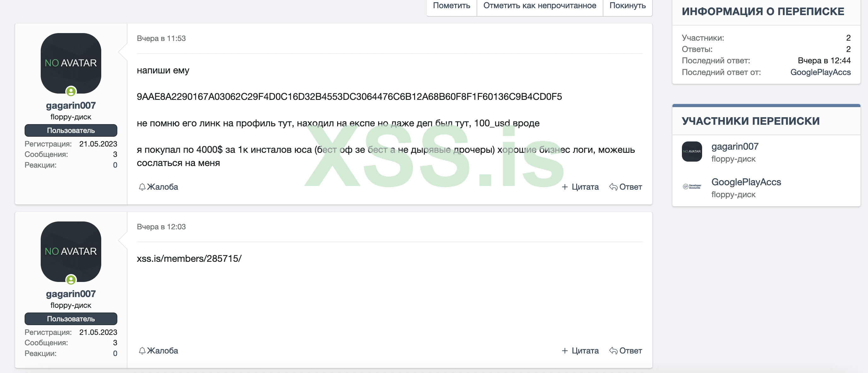Click GooglePlayAccs name in participants panel
This screenshot has width=868, height=373.
(x=746, y=182)
